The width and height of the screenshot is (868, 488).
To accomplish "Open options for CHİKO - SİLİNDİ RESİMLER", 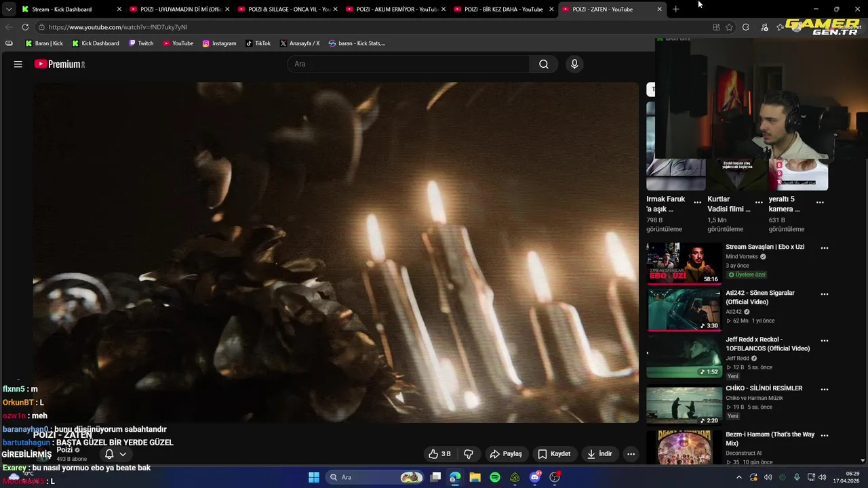I will coord(825,390).
